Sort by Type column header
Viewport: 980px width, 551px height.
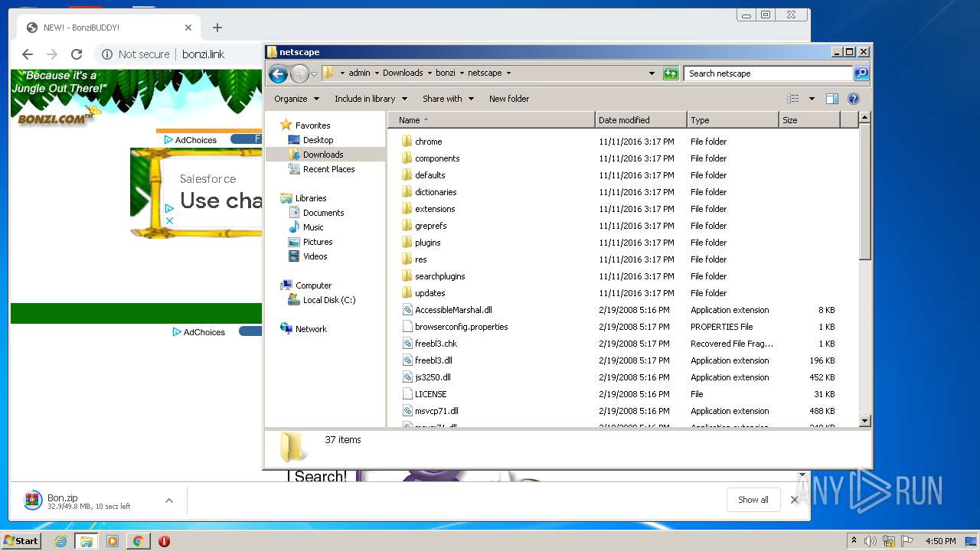[x=733, y=120]
